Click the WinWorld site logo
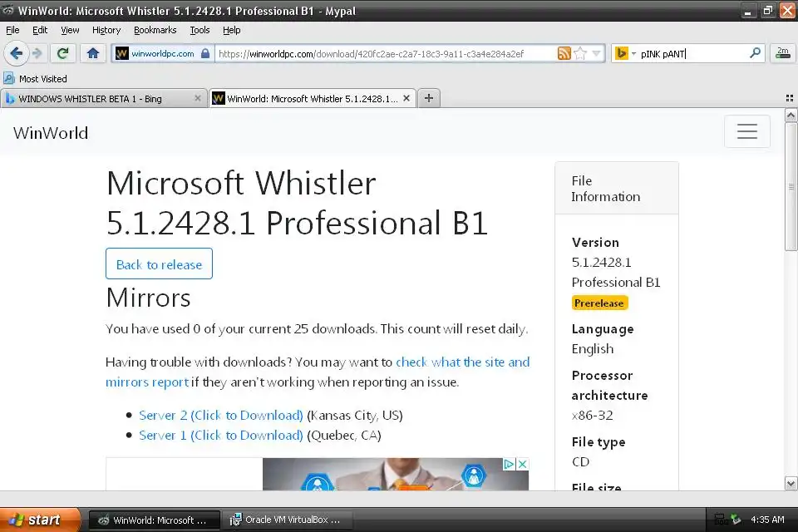Image resolution: width=798 pixels, height=532 pixels. click(x=51, y=133)
